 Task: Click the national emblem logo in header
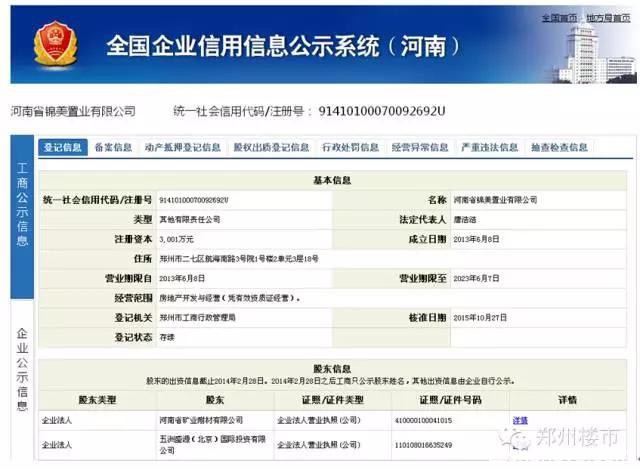coord(55,44)
